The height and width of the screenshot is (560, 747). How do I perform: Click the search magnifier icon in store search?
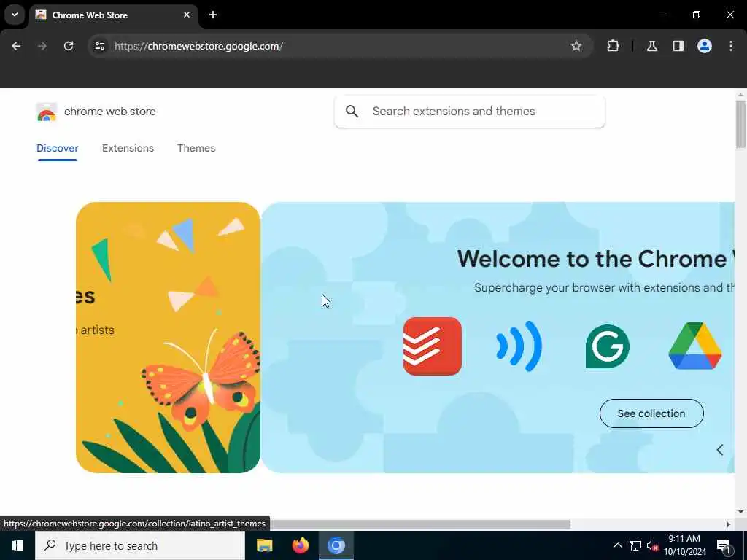tap(352, 112)
